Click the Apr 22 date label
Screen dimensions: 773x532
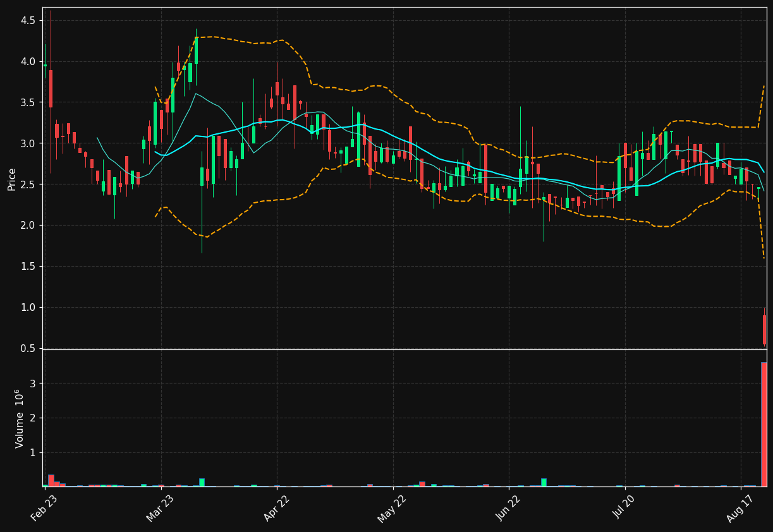[277, 509]
